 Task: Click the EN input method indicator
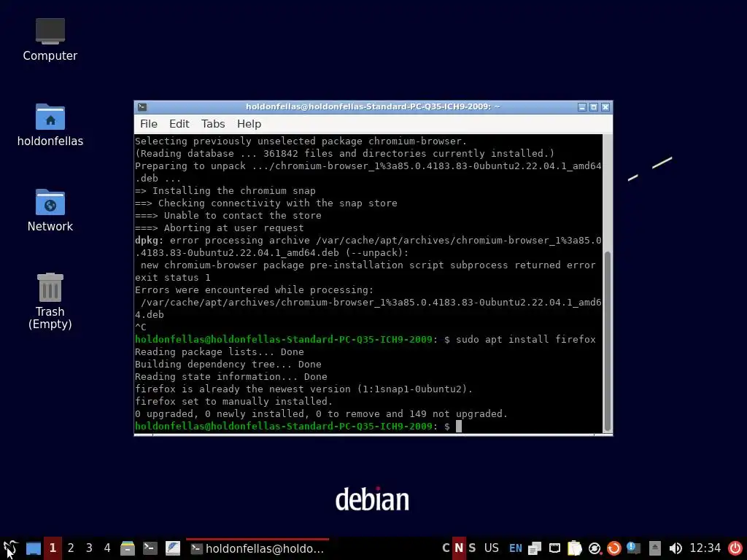click(x=516, y=548)
